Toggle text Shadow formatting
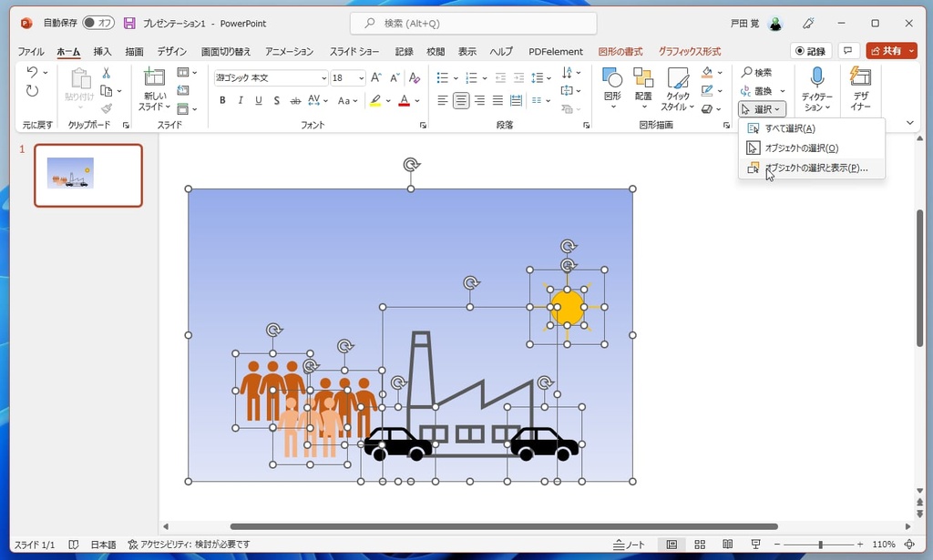The width and height of the screenshot is (933, 560). click(x=277, y=100)
